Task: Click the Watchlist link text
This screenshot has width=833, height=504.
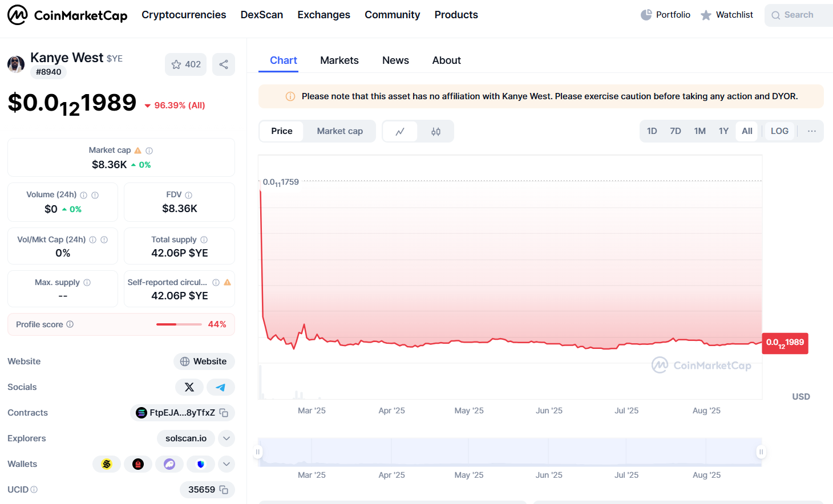Action: click(734, 15)
